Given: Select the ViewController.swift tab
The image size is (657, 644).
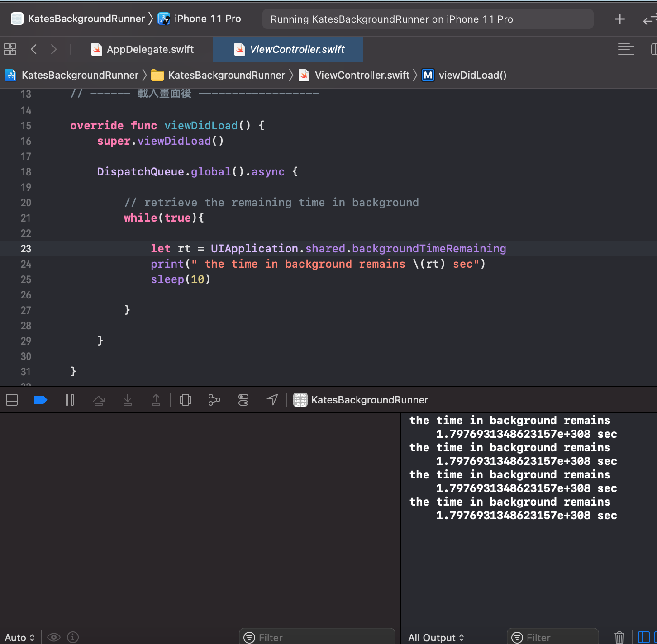Looking at the screenshot, I should coord(297,49).
